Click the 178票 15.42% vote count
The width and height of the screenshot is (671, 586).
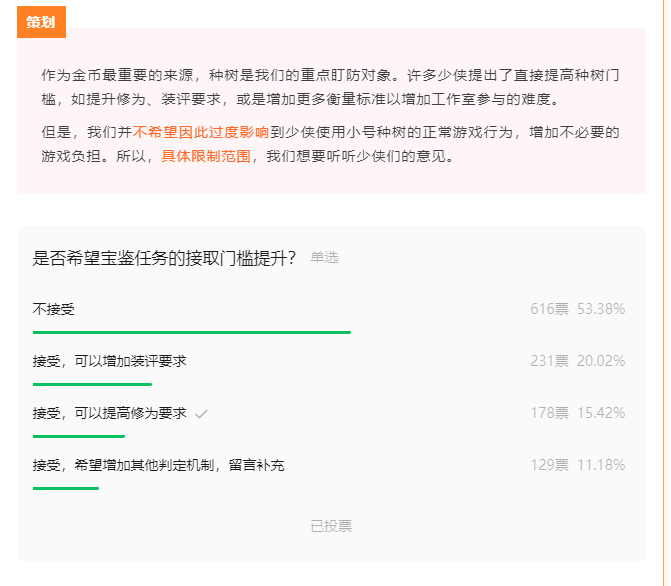click(x=577, y=413)
